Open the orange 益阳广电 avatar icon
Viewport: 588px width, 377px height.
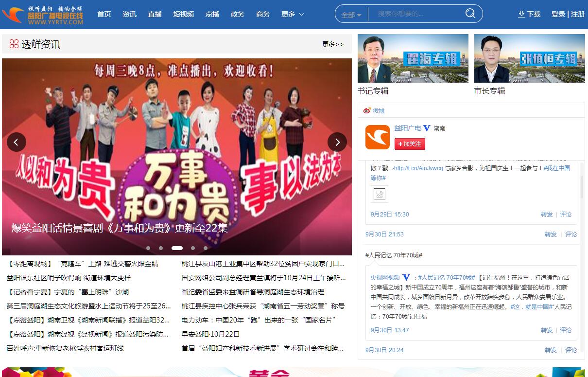[378, 137]
